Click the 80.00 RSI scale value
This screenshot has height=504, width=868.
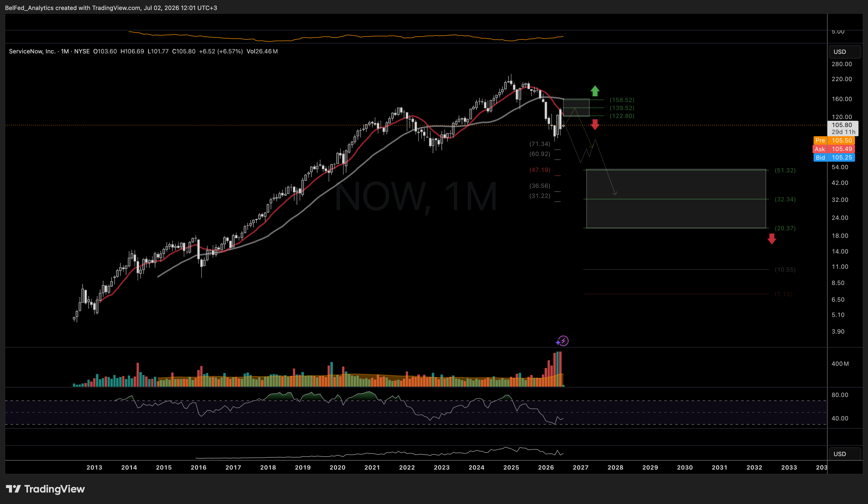840,394
